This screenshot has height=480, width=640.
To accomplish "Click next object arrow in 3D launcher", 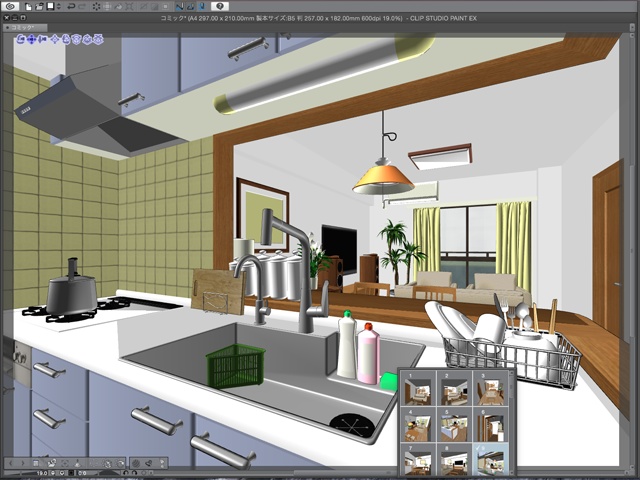I will coord(23,463).
